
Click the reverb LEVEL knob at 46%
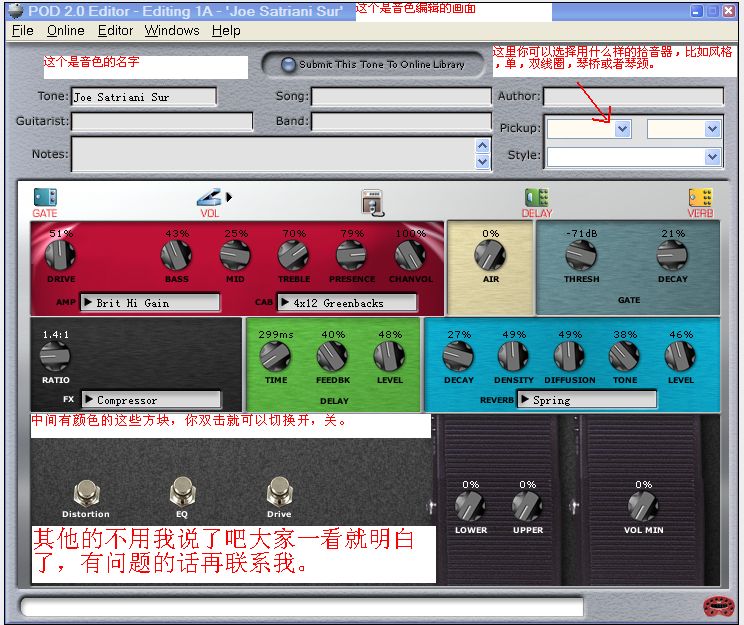coord(680,356)
